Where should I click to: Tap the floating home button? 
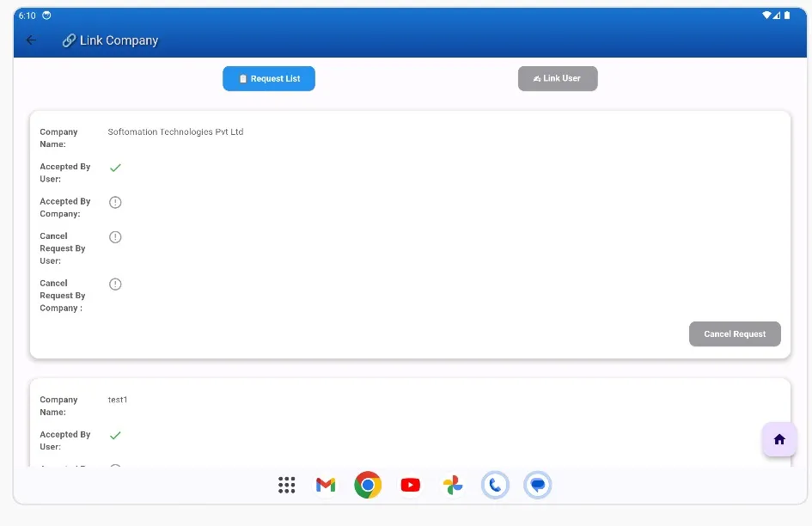click(778, 439)
